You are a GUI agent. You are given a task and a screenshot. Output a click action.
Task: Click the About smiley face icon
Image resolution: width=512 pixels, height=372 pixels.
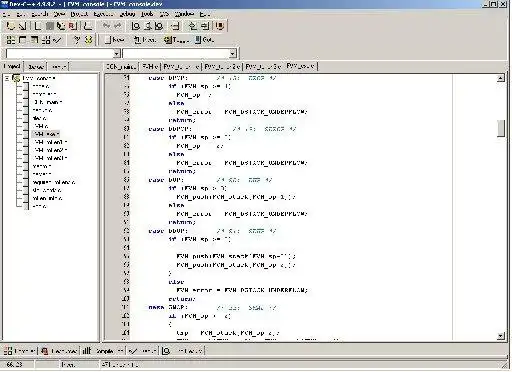pyautogui.click(x=88, y=40)
